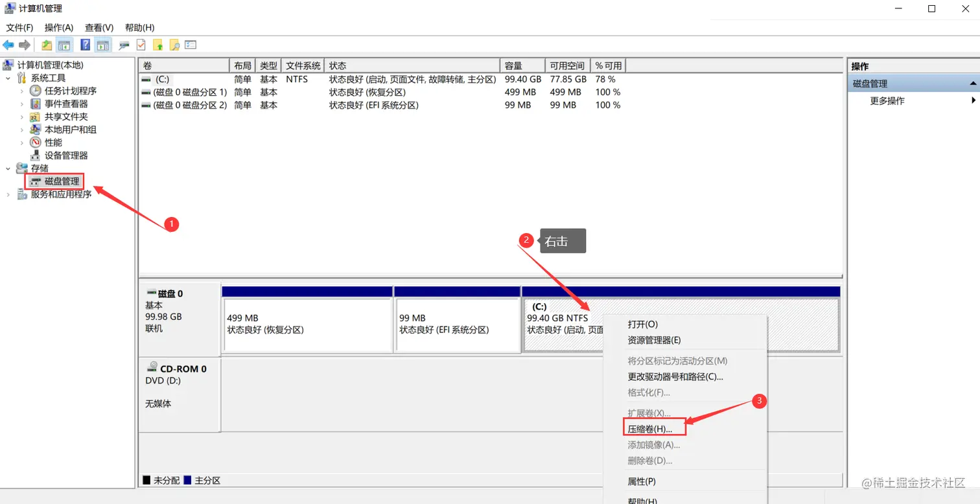Click the title bar 计算机管理 app icon
980x504 pixels.
10,8
